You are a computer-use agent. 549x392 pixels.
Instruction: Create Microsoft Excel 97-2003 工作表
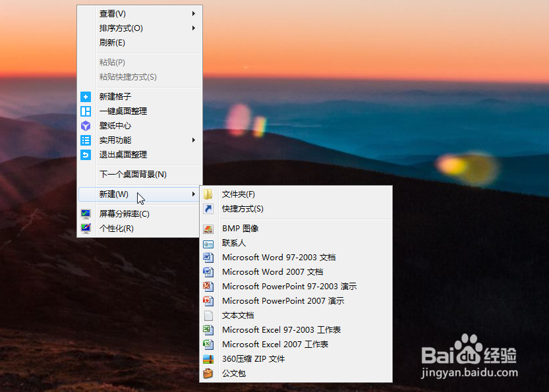pyautogui.click(x=296, y=330)
